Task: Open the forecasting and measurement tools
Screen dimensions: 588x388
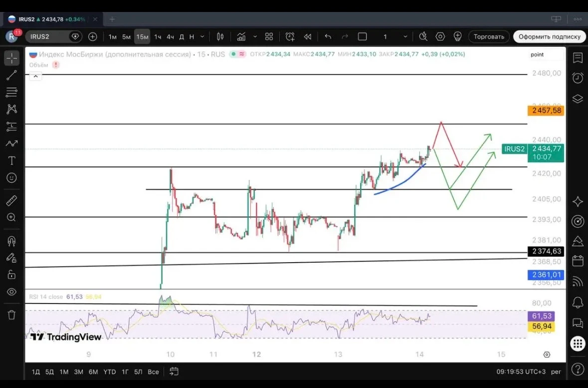Action: (x=11, y=126)
